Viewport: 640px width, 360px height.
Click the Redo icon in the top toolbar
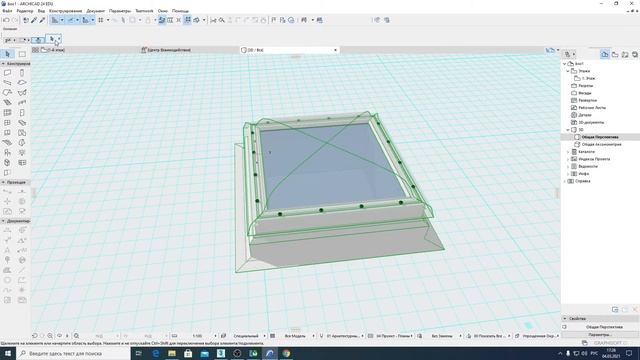(15, 20)
